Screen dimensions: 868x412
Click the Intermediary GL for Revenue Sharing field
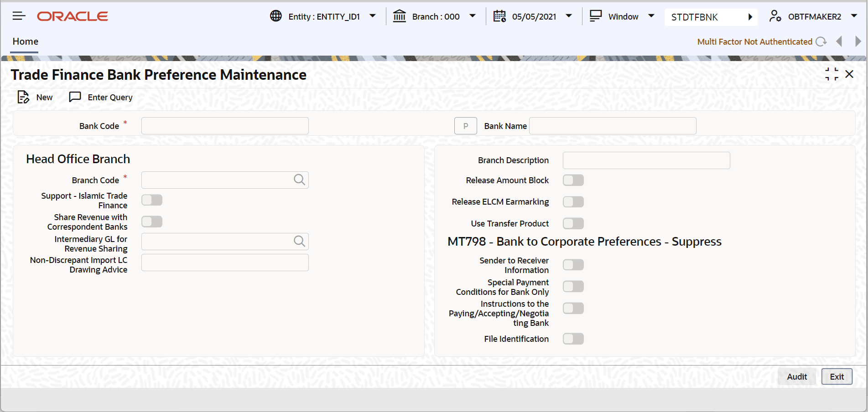pyautogui.click(x=225, y=242)
